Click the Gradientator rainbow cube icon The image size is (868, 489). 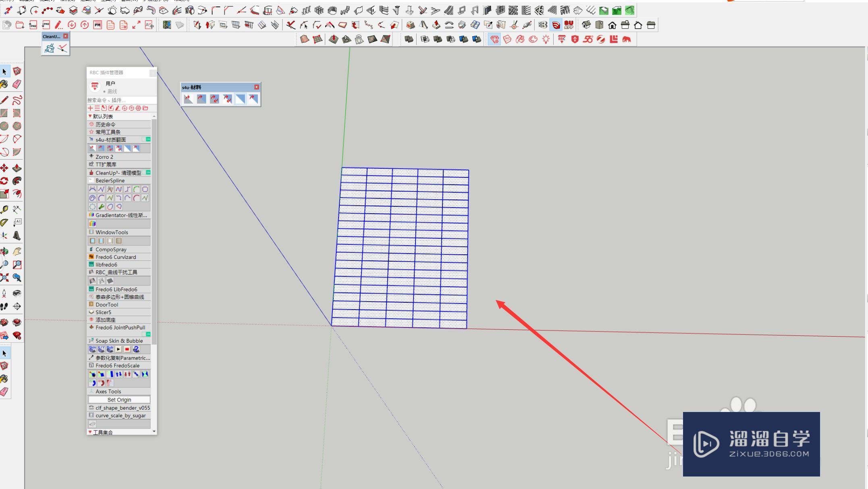click(x=92, y=224)
